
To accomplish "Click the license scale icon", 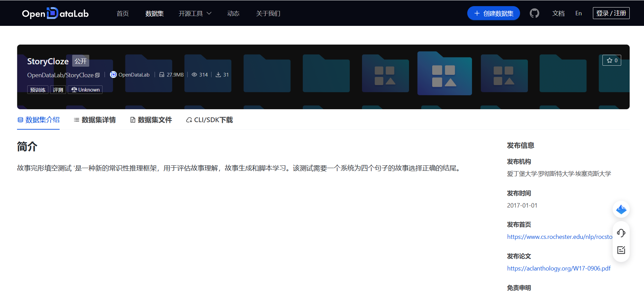I will click(74, 89).
